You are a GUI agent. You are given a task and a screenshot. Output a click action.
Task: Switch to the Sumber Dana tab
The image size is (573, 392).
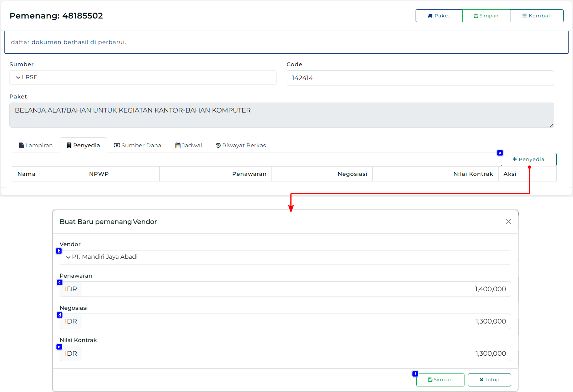point(137,145)
